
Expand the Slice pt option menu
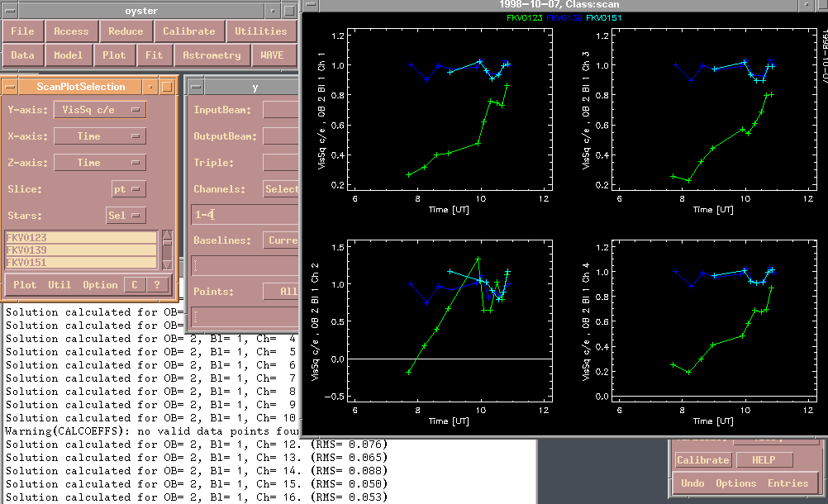click(x=127, y=189)
